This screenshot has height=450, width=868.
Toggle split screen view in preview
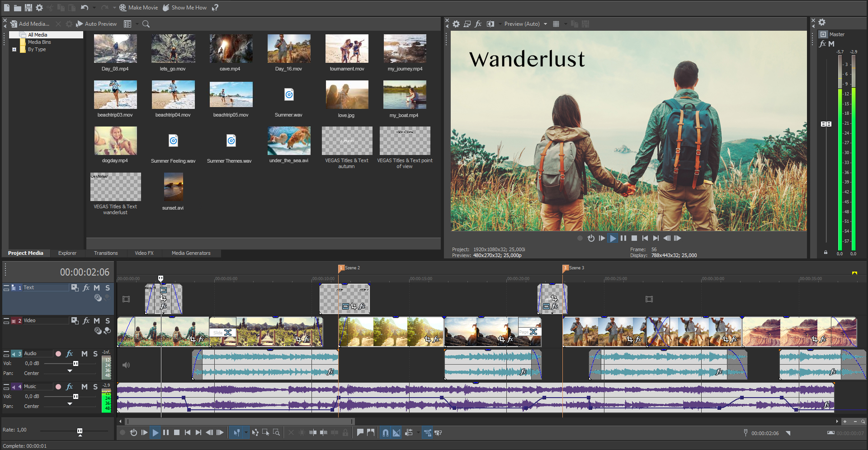tap(491, 24)
